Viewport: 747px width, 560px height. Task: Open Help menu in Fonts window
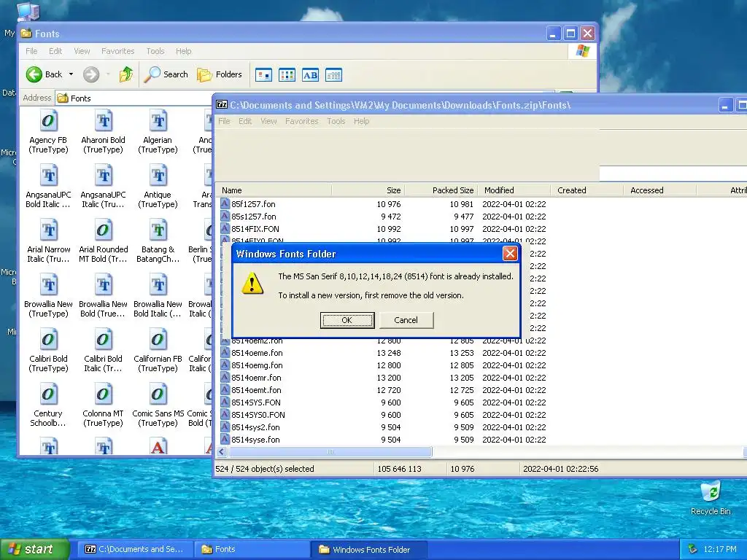(x=183, y=51)
